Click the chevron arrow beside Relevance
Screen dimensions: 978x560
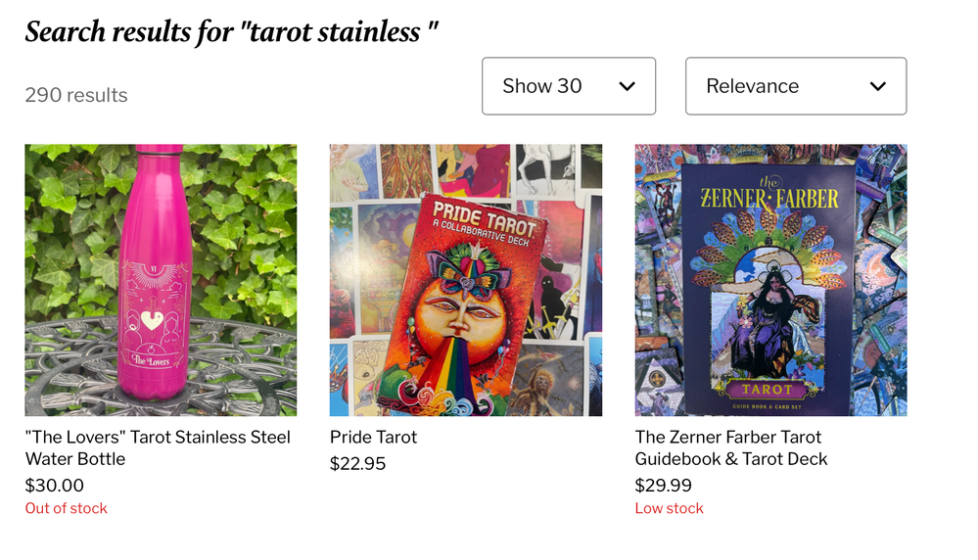tap(878, 86)
